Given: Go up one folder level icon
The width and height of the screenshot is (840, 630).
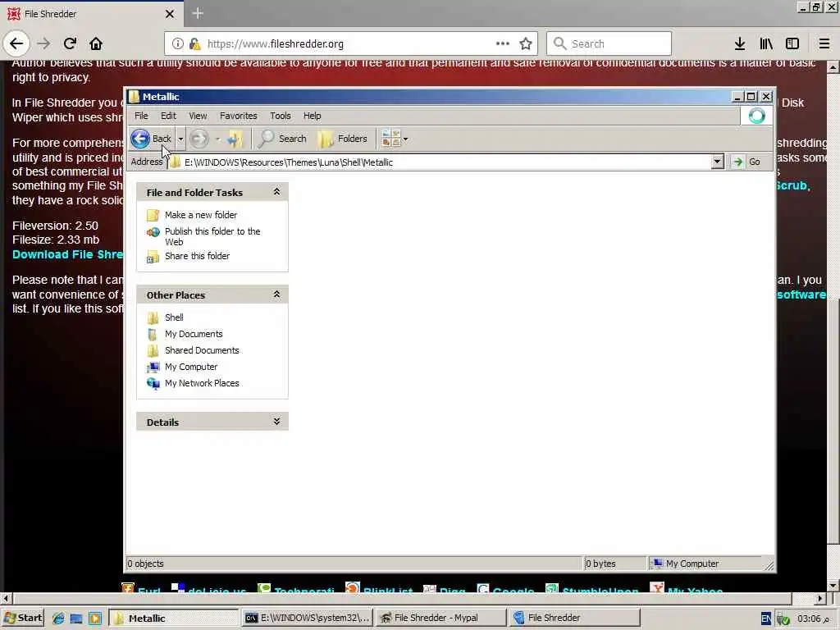Looking at the screenshot, I should (x=235, y=139).
